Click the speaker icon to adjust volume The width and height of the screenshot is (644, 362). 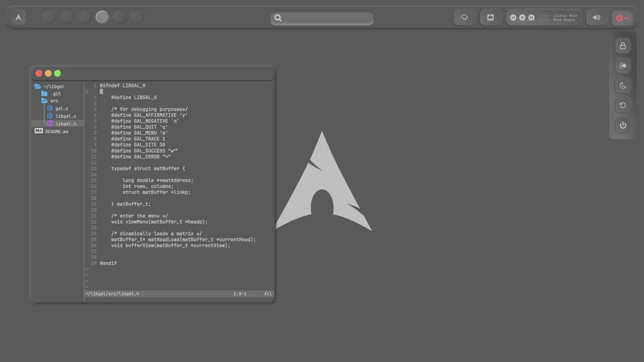coord(596,17)
